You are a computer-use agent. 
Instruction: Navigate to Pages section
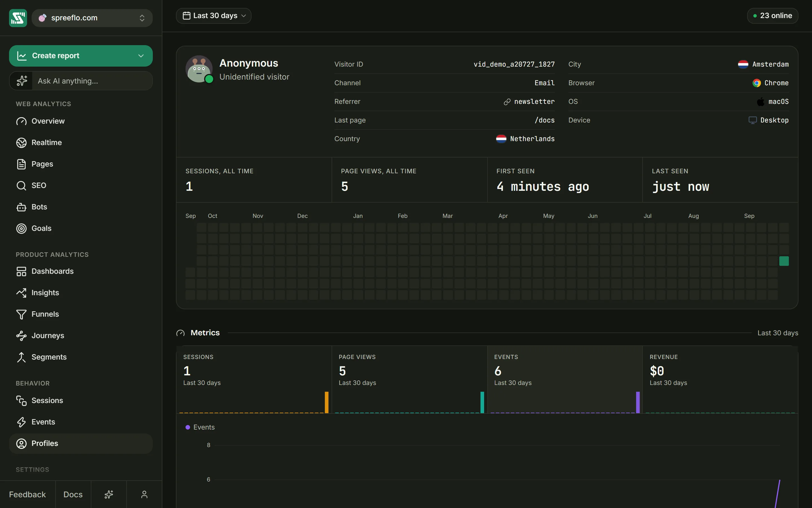pos(81,164)
